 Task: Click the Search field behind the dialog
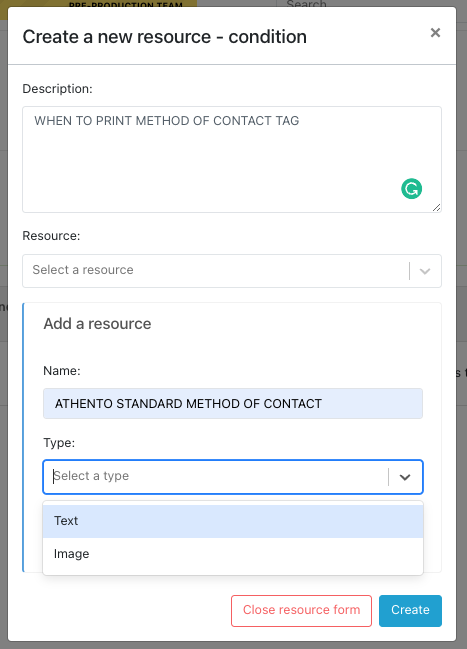pyautogui.click(x=306, y=4)
